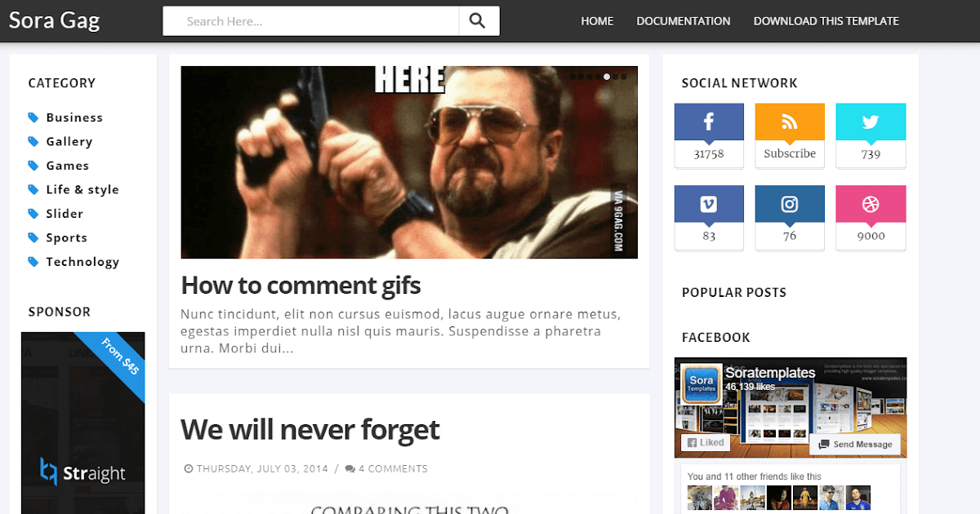This screenshot has width=980, height=514.
Task: Select the Twitter bird icon
Action: tap(871, 122)
